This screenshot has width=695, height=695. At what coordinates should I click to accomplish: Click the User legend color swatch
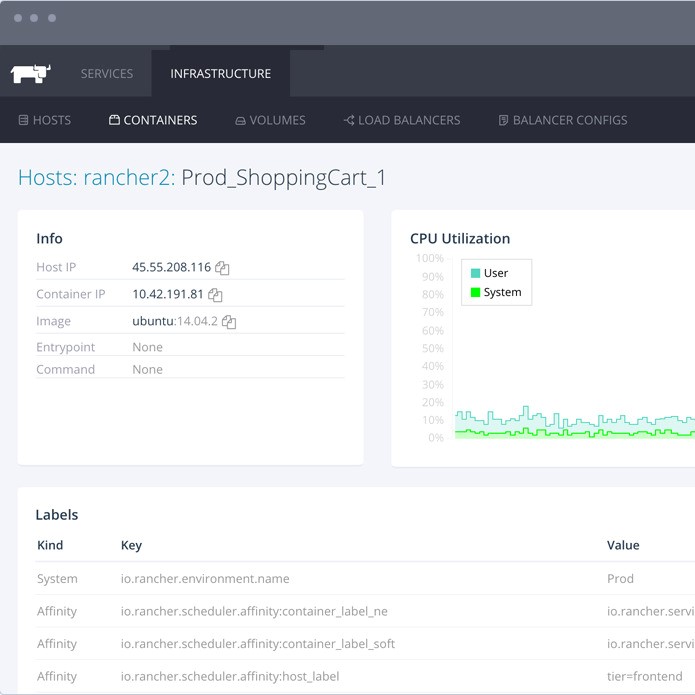(x=475, y=273)
